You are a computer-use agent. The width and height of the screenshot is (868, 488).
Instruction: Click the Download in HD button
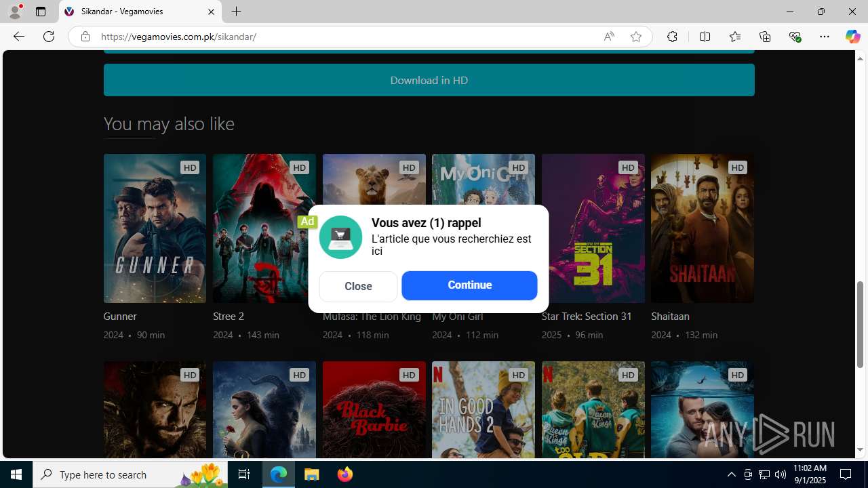coord(429,80)
